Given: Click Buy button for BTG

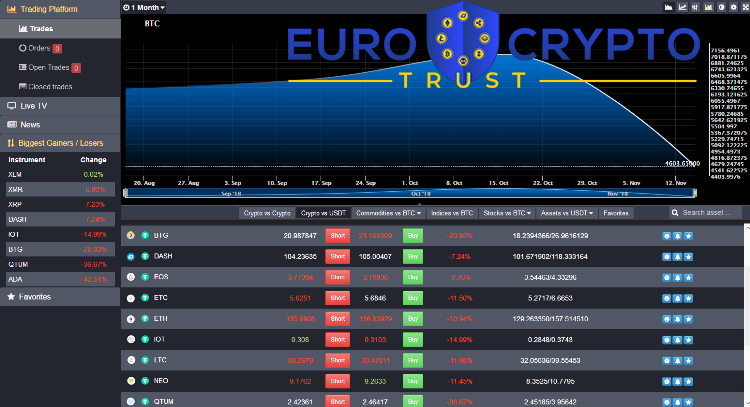Looking at the screenshot, I should 413,236.
